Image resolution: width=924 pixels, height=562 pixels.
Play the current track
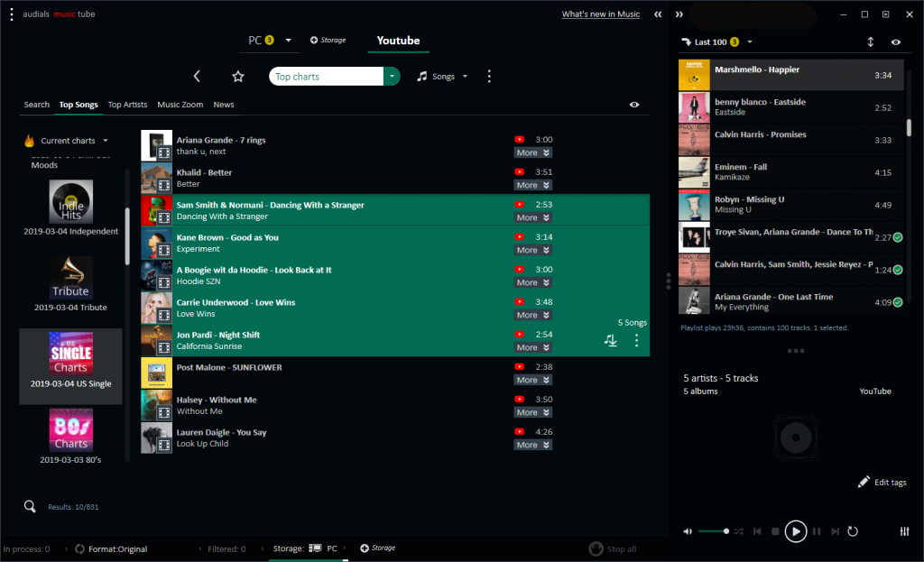click(796, 531)
